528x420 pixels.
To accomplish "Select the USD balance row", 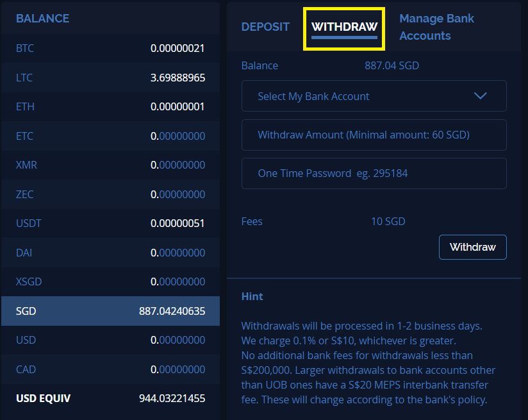I will pyautogui.click(x=110, y=340).
